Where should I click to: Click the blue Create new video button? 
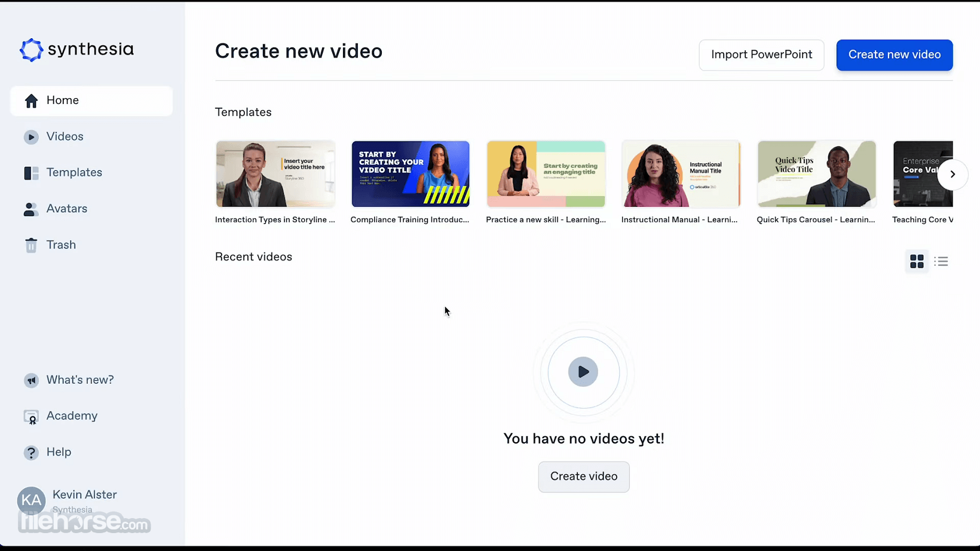click(x=895, y=55)
